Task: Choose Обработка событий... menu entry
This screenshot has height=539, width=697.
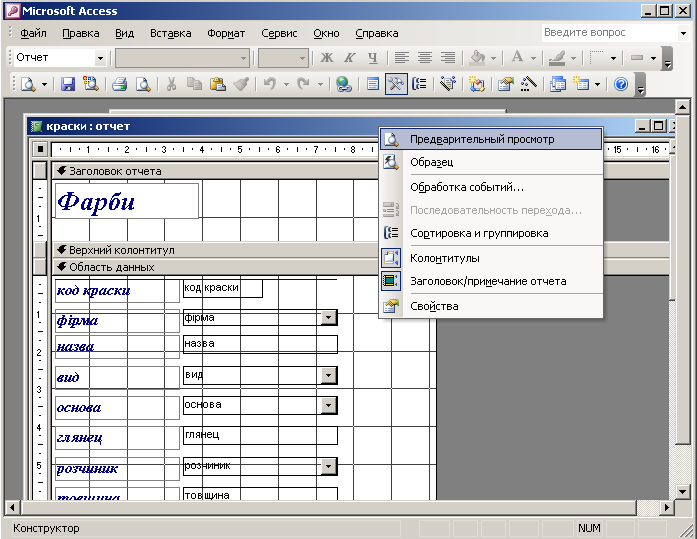Action: [491, 187]
